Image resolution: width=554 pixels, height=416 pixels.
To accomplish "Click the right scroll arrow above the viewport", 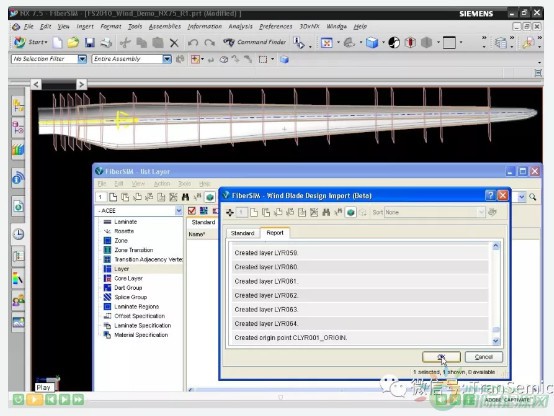I will click(81, 84).
